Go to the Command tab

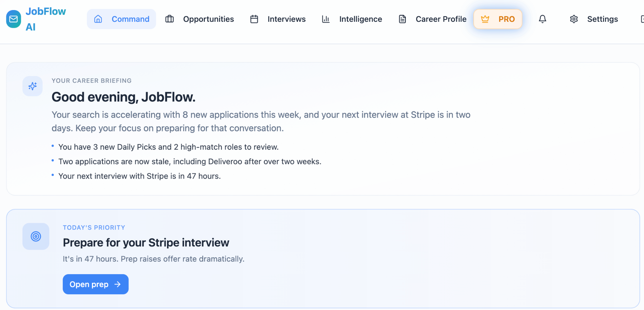click(x=121, y=19)
